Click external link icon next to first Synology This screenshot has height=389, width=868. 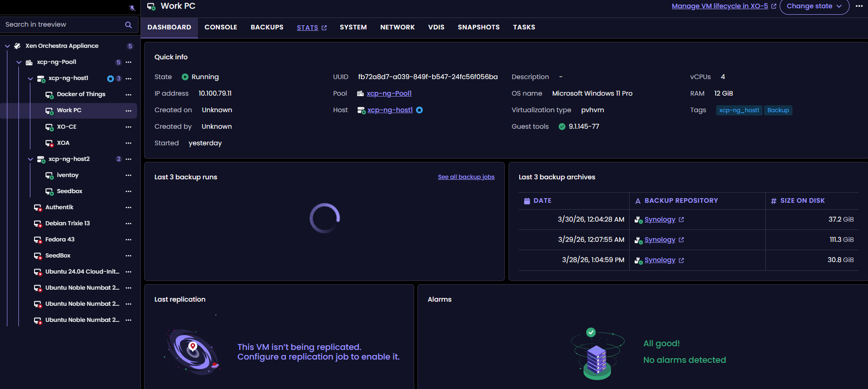681,220
